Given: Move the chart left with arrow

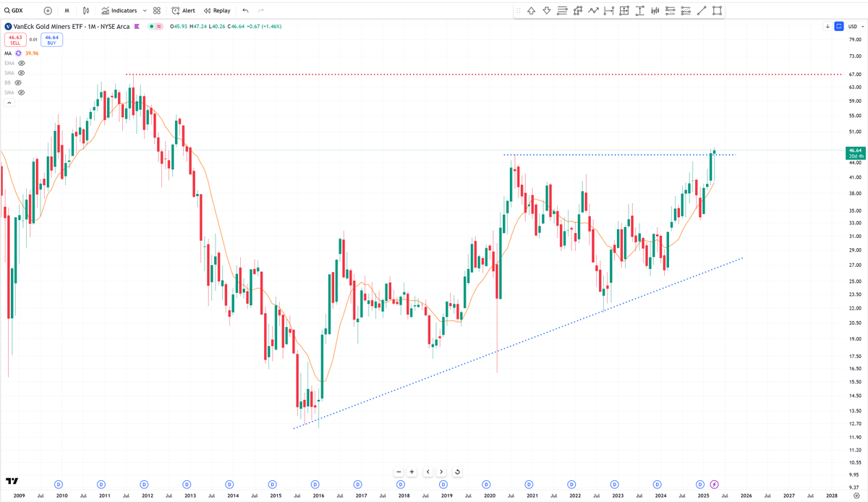Looking at the screenshot, I should pyautogui.click(x=428, y=472).
